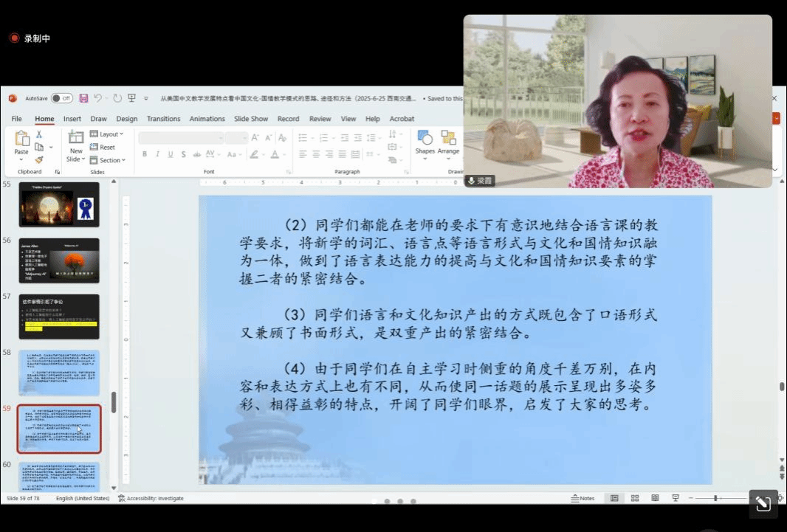Toggle Italic formatting
This screenshot has height=532, width=787.
tap(157, 154)
